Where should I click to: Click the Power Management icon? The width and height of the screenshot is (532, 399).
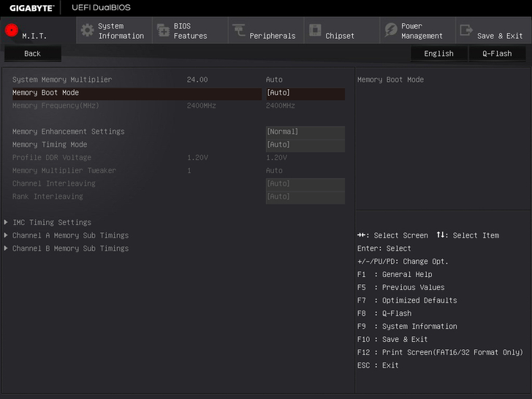pos(391,31)
